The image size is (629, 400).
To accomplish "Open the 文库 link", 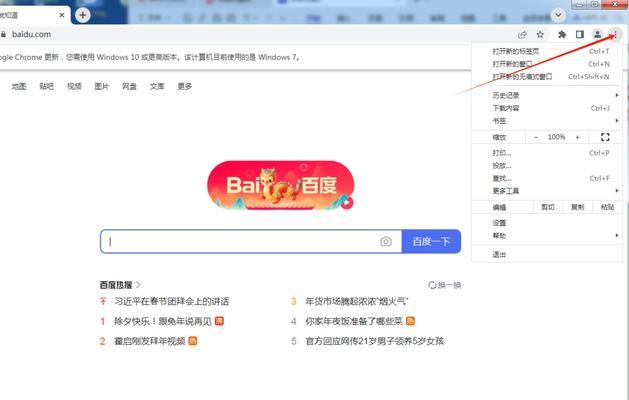I will [x=157, y=86].
